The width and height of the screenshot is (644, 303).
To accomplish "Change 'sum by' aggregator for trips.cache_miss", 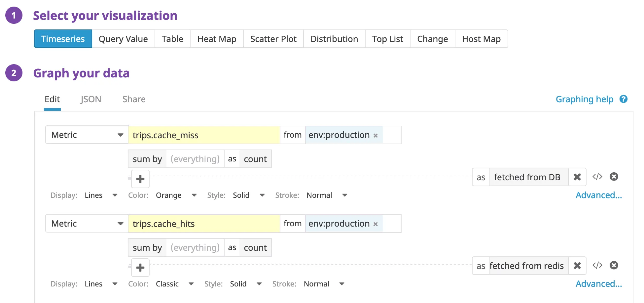I will tap(147, 159).
